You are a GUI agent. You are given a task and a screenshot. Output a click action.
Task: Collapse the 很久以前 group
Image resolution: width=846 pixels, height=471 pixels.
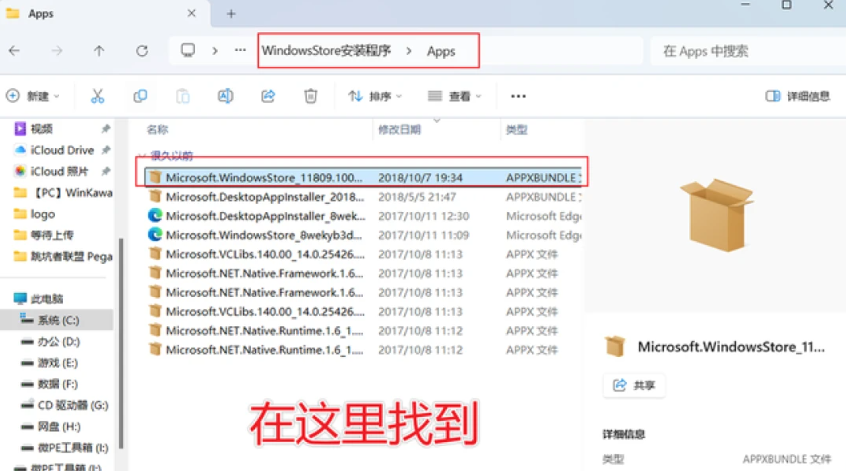(x=142, y=156)
